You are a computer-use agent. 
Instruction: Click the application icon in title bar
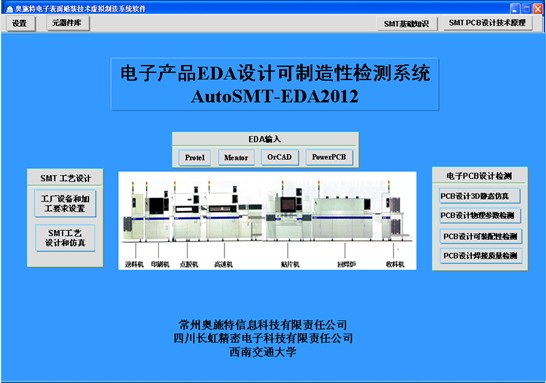[x=9, y=9]
